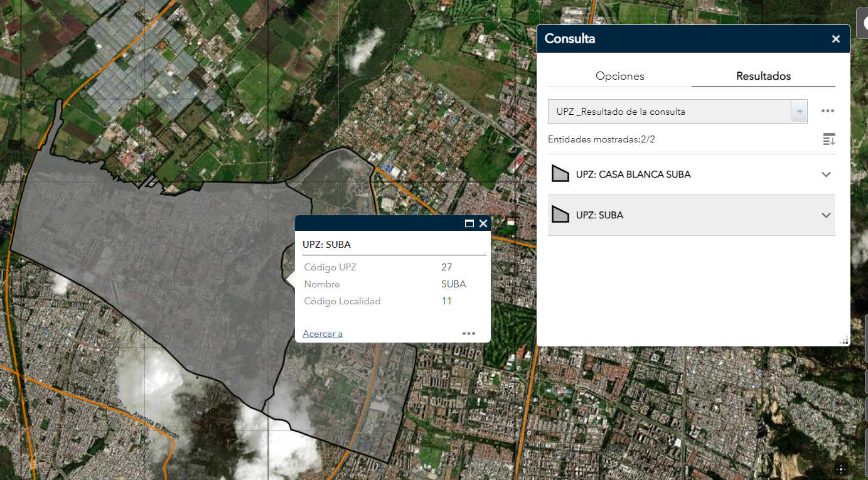Open the three-dot menu beside result dropdown
This screenshot has width=868, height=480.
[x=828, y=111]
